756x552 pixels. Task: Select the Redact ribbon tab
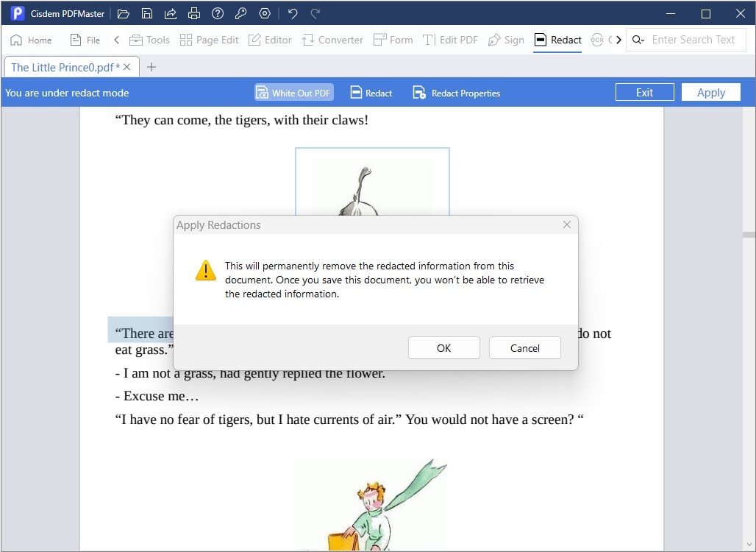558,40
